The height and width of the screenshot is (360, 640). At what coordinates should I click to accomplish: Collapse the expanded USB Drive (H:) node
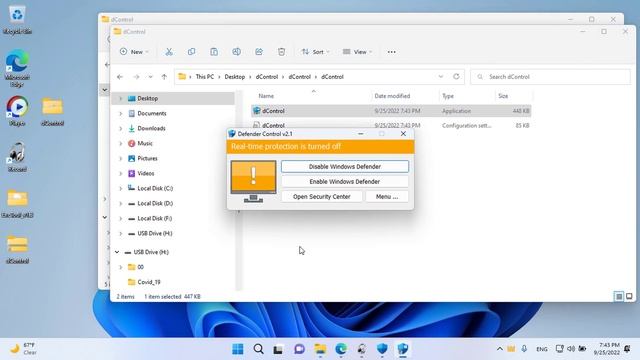[117, 252]
